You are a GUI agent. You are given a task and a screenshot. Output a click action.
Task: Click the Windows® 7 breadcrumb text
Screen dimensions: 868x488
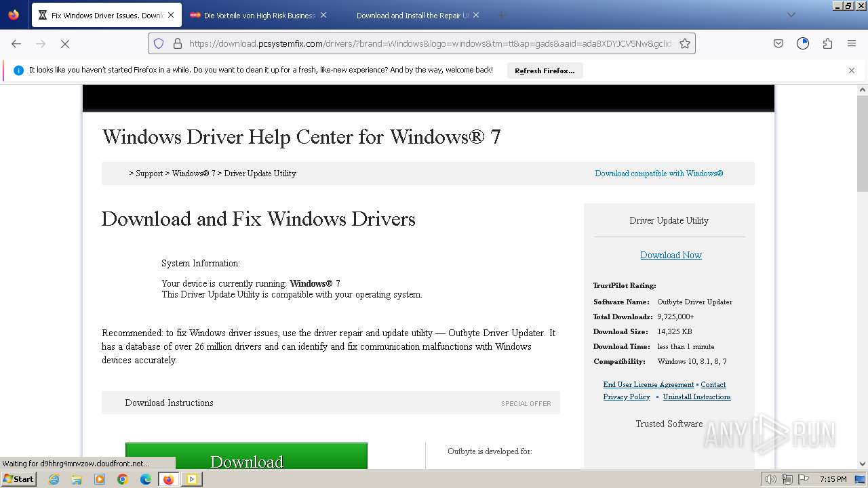(193, 174)
